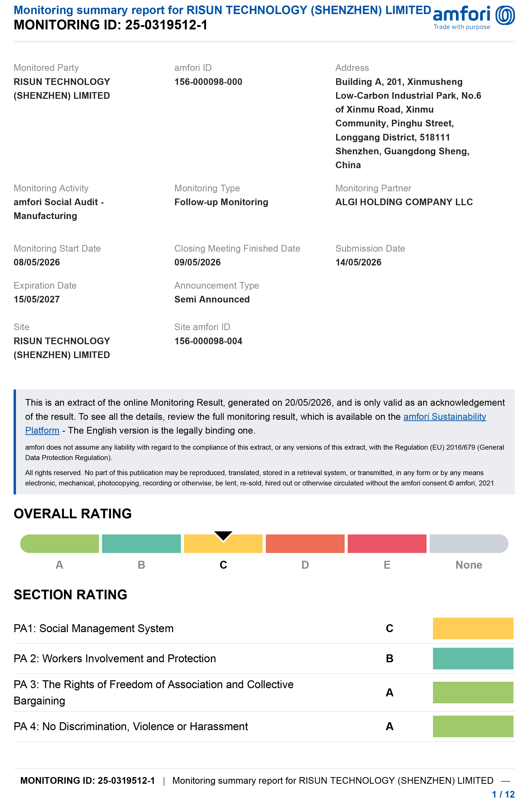Click the header title 'MONITORING ID: 25-0319512-1'
The height and width of the screenshot is (803, 532).
tap(111, 25)
